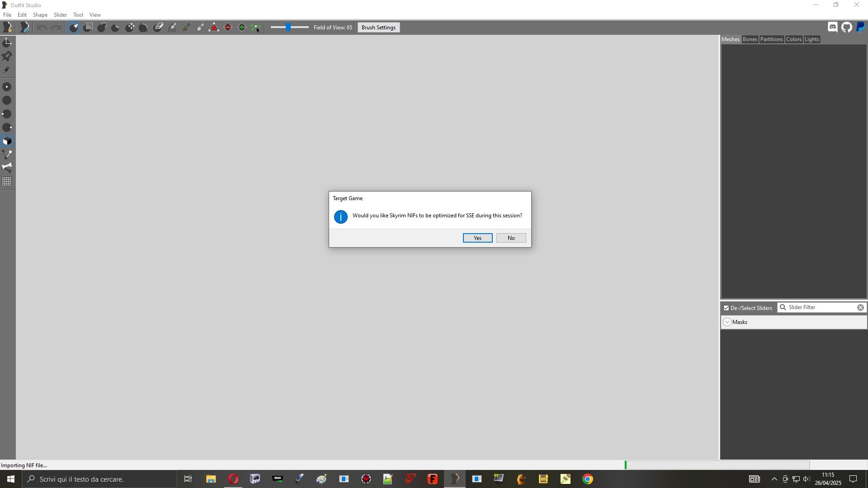Select the Move brush tool
Image resolution: width=868 pixels, height=488 pixels.
pyautogui.click(x=130, y=28)
